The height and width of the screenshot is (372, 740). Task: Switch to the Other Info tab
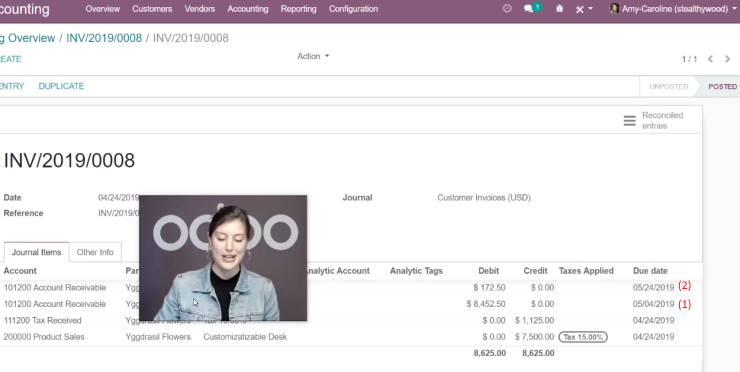[x=95, y=252]
